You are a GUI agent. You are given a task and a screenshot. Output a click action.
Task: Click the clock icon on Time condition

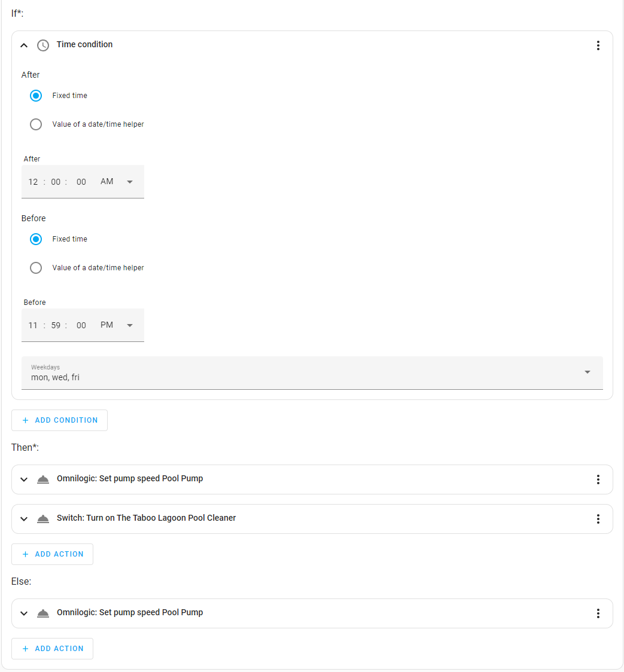click(42, 45)
